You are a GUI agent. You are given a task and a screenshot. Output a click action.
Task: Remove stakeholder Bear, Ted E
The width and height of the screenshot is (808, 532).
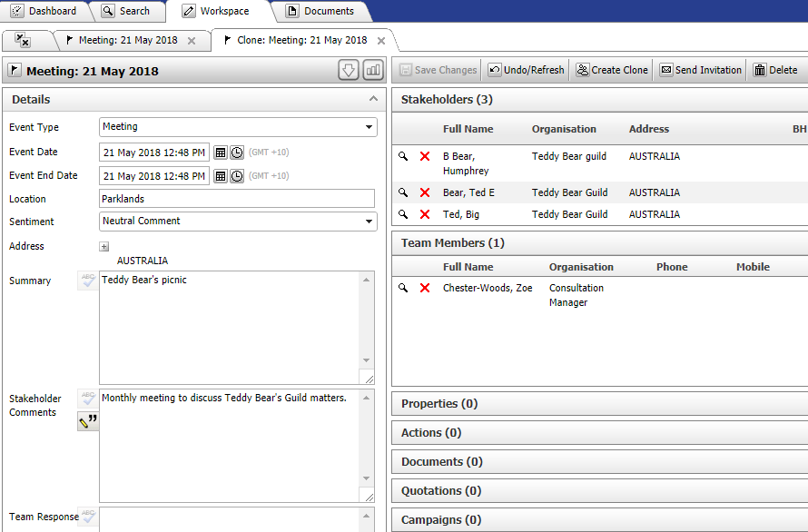point(425,192)
